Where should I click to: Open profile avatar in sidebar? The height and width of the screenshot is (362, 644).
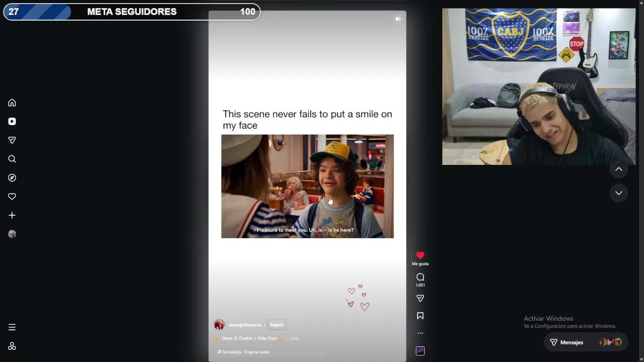12,234
